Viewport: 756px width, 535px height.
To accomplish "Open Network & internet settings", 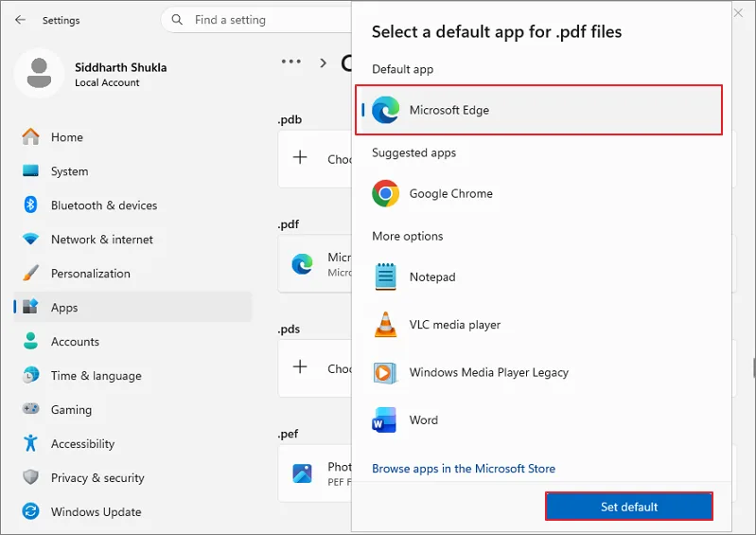I will tap(132, 240).
